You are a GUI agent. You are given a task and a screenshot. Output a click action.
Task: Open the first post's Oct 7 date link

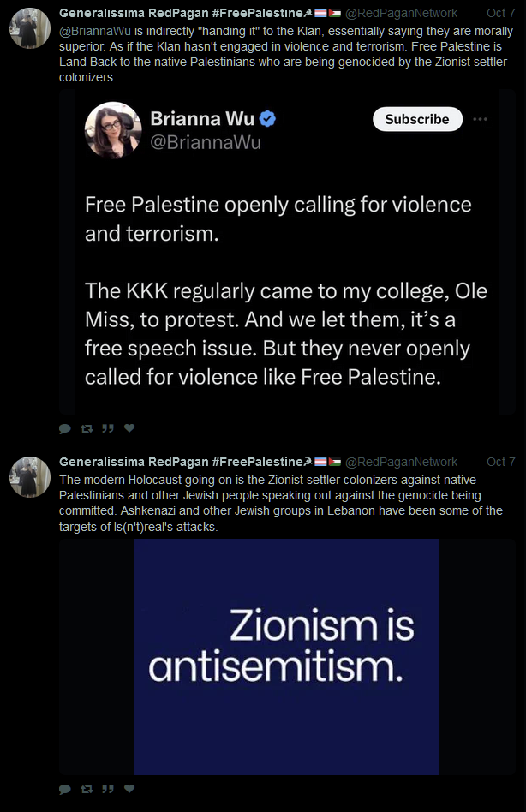500,13
